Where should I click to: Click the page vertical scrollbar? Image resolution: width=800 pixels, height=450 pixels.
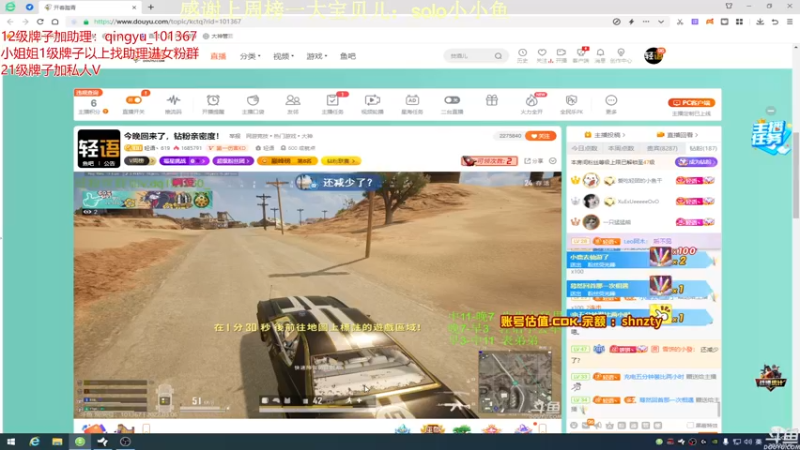(796, 176)
